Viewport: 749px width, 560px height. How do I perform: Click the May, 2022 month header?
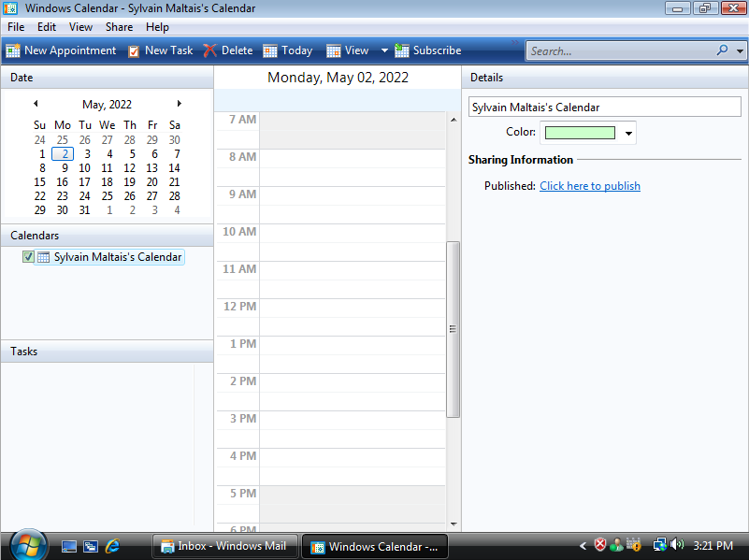pos(107,105)
